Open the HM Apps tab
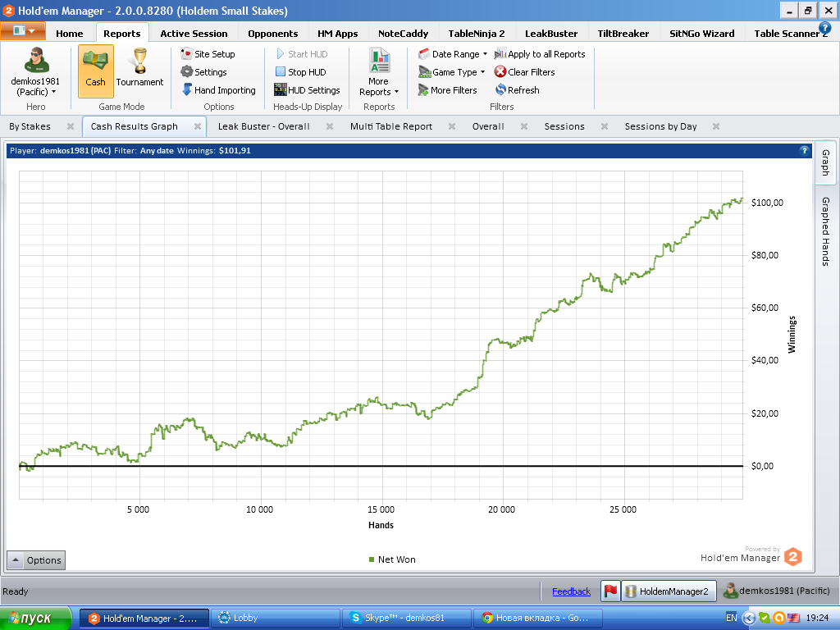This screenshot has height=630, width=840. point(337,33)
